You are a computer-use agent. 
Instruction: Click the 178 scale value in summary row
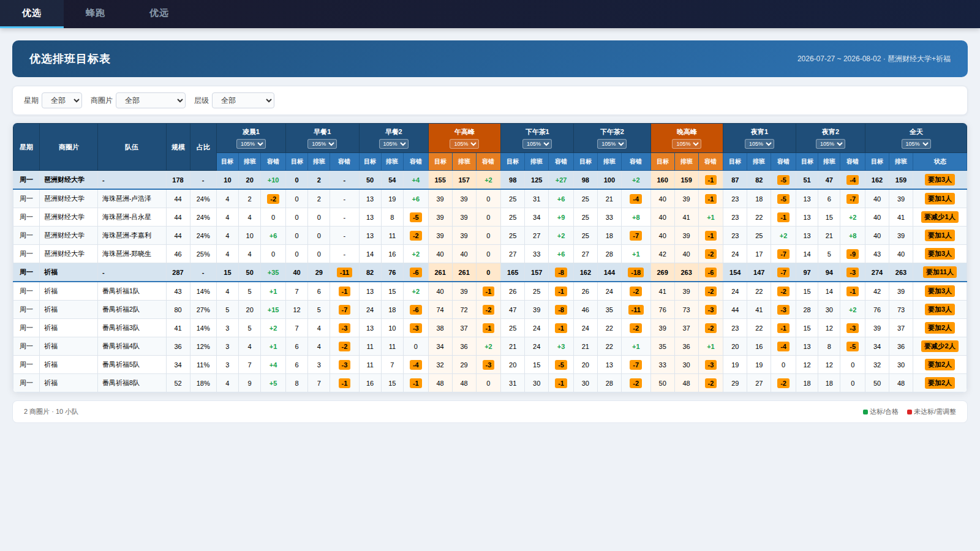[178, 180]
